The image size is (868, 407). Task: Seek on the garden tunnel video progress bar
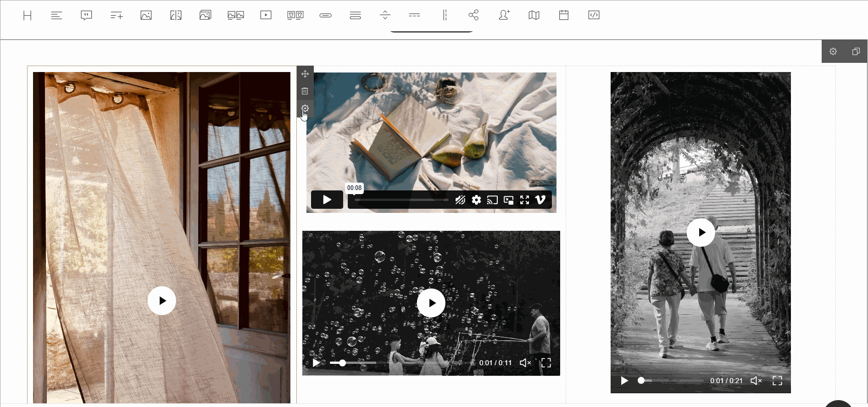pyautogui.click(x=671, y=380)
